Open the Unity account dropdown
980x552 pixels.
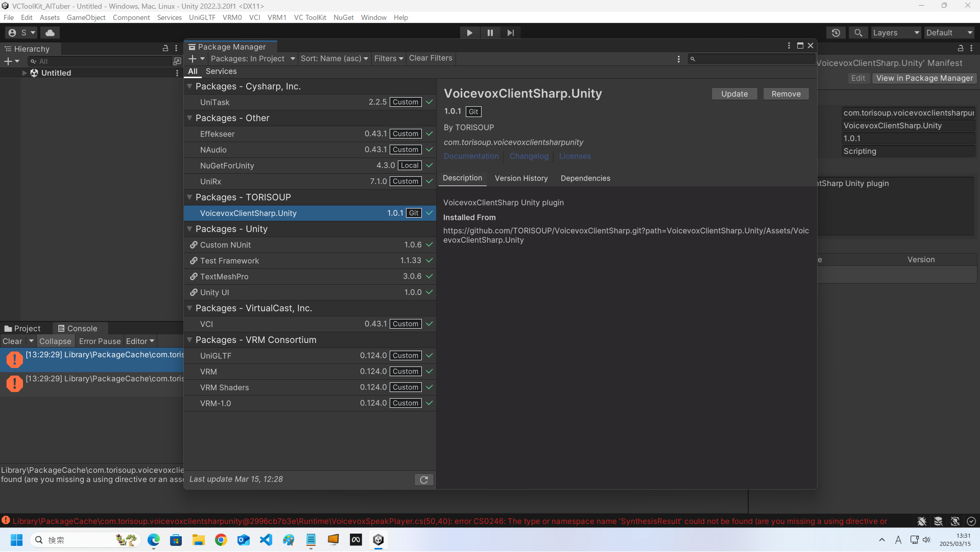(22, 33)
